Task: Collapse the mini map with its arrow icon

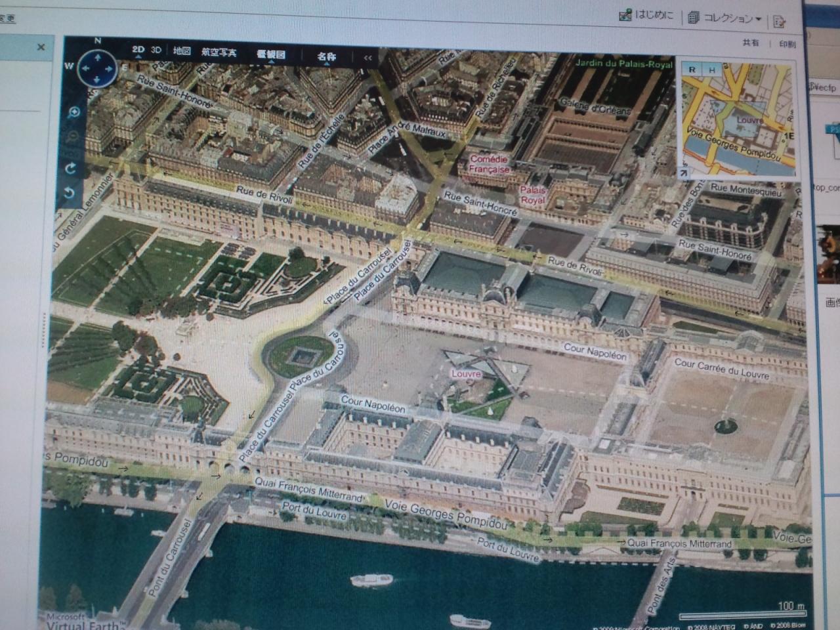Action: click(x=684, y=173)
